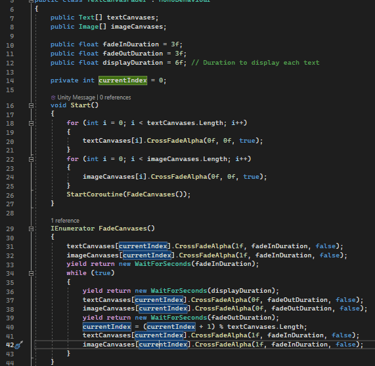Click 'StartCoroutine' on line 26
The width and height of the screenshot is (375, 366).
point(95,194)
